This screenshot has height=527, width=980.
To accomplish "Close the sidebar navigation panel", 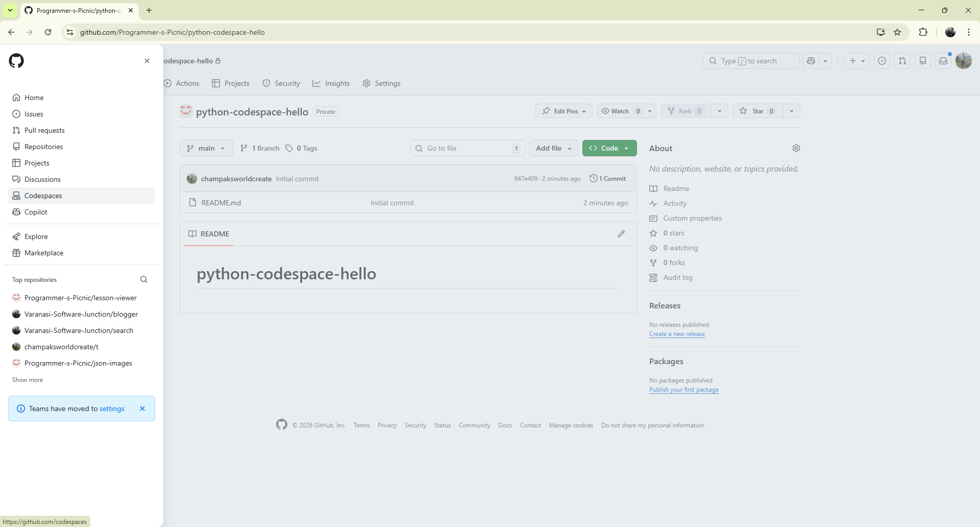I will (x=147, y=61).
